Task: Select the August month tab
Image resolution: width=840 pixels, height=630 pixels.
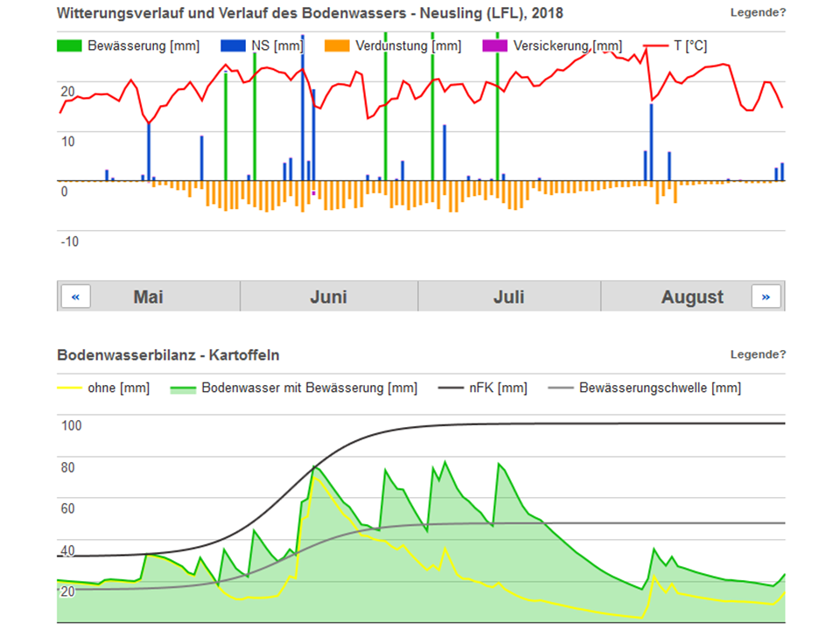Action: click(691, 297)
